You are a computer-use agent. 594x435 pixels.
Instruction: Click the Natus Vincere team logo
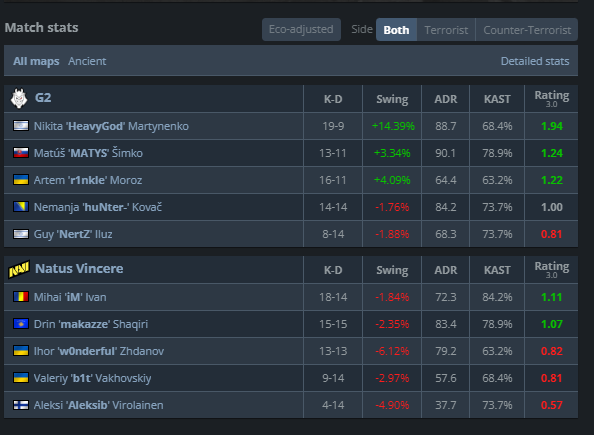19,269
